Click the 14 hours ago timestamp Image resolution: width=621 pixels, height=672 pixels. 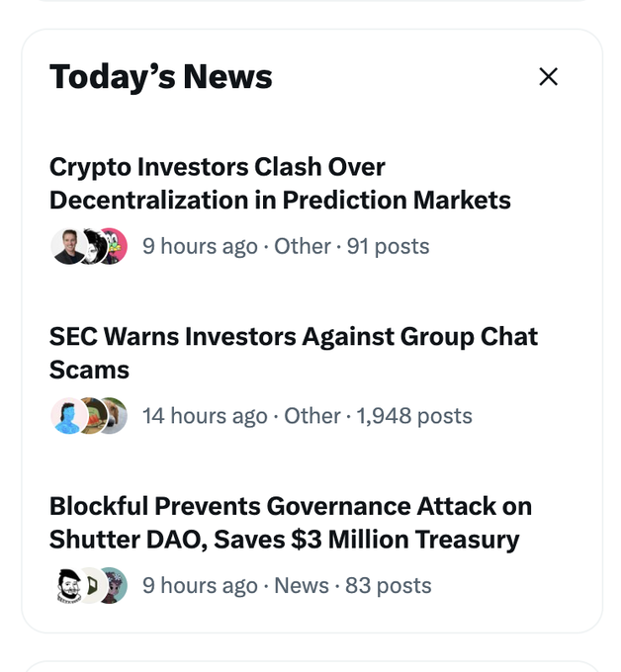[x=205, y=416]
